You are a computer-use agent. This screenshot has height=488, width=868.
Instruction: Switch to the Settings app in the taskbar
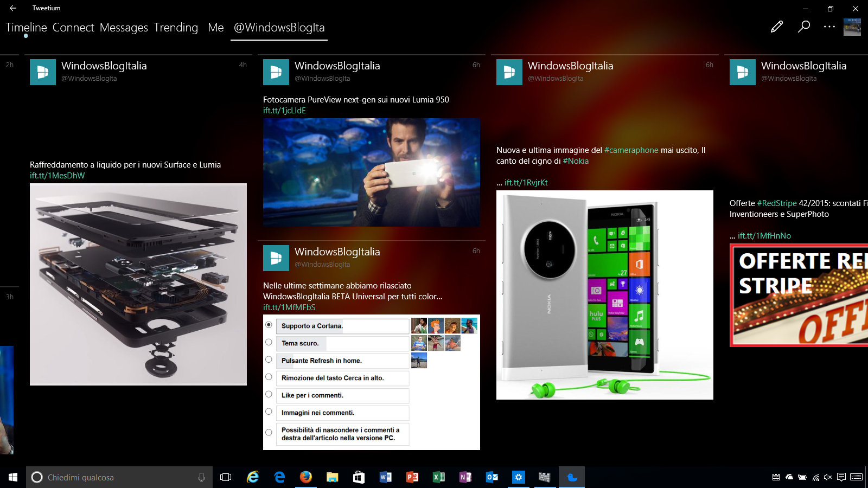point(519,477)
